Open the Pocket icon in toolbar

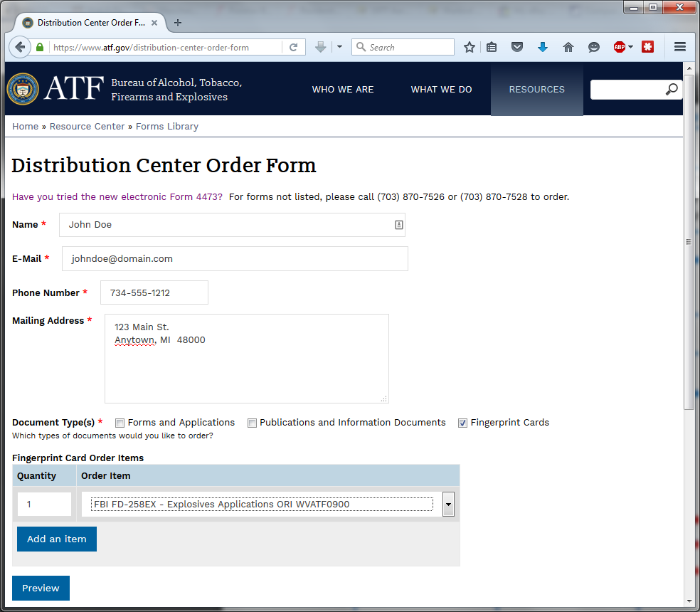pyautogui.click(x=518, y=48)
